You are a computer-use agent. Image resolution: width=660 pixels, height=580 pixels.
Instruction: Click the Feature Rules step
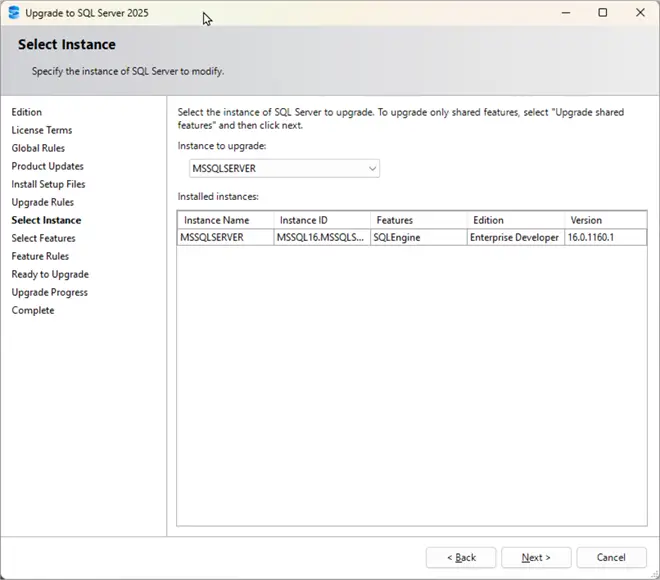(40, 256)
